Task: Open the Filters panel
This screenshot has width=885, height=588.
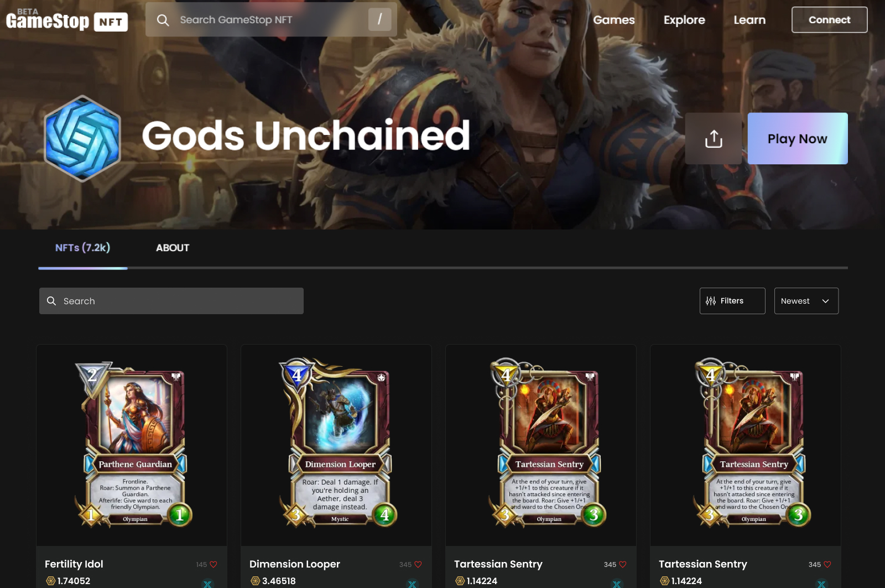Action: pos(732,301)
